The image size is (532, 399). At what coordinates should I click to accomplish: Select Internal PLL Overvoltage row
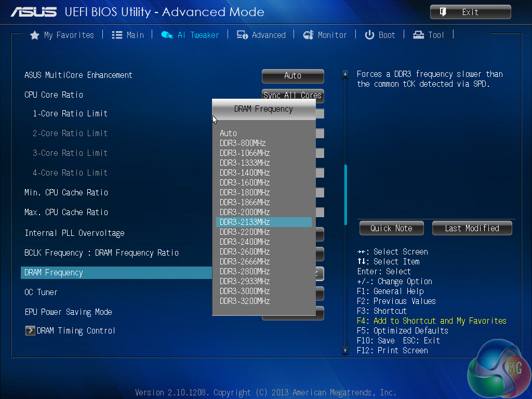[75, 233]
